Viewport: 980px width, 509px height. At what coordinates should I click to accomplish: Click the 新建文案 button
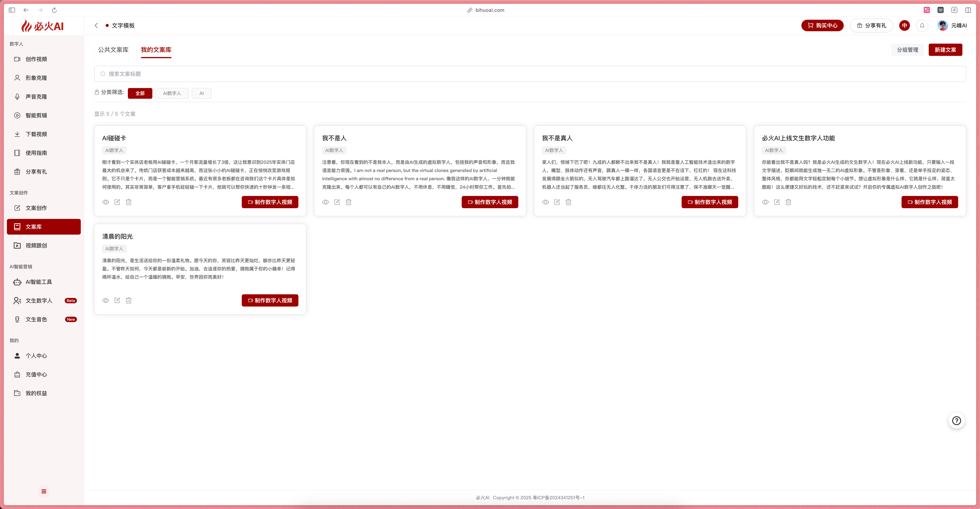coord(945,50)
